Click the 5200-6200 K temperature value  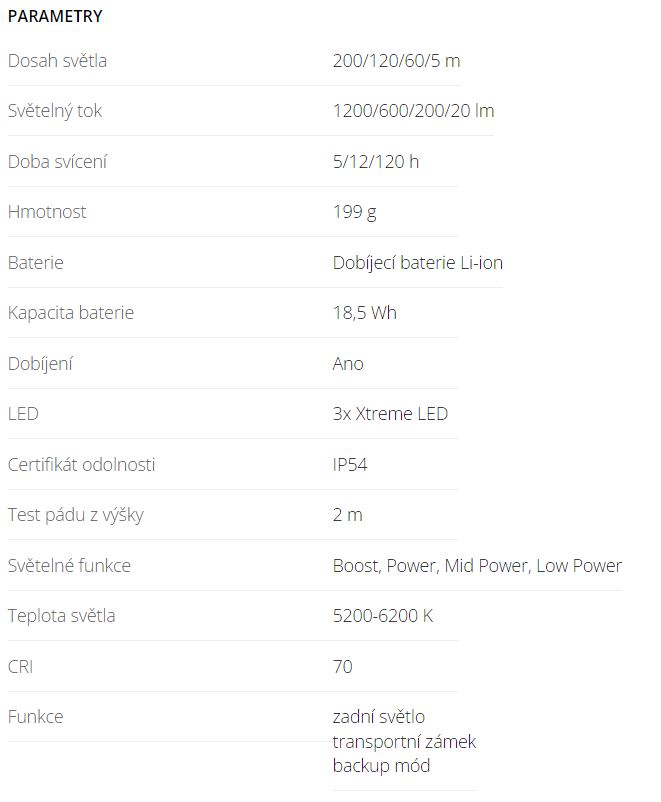click(x=383, y=616)
